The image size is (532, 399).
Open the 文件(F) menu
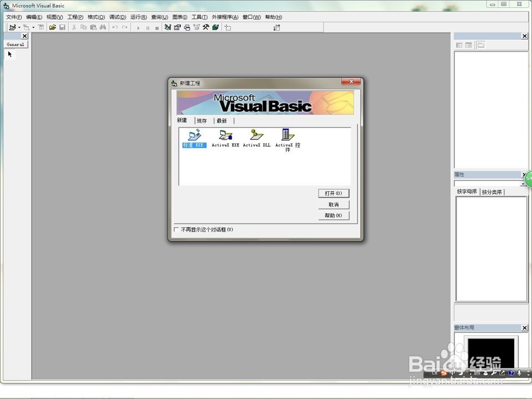coord(14,17)
